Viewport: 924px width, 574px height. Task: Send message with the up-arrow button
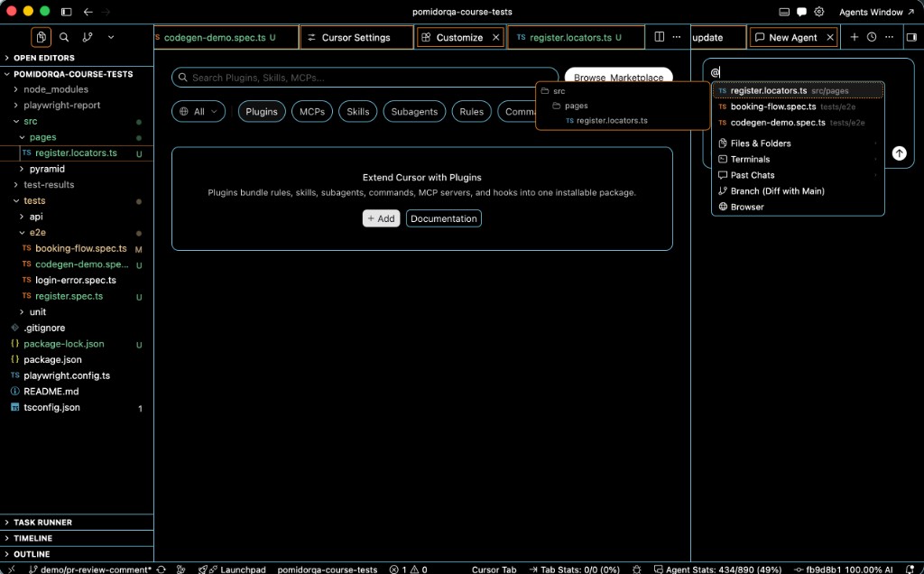pyautogui.click(x=900, y=153)
